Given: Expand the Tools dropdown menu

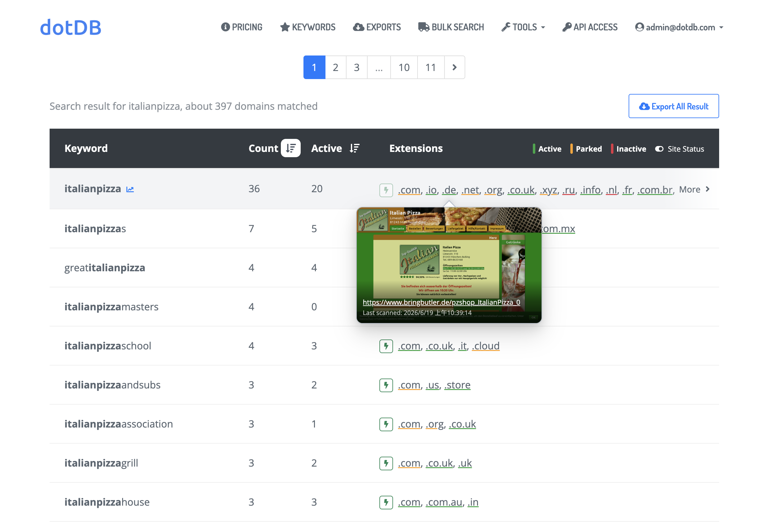Looking at the screenshot, I should click(523, 27).
